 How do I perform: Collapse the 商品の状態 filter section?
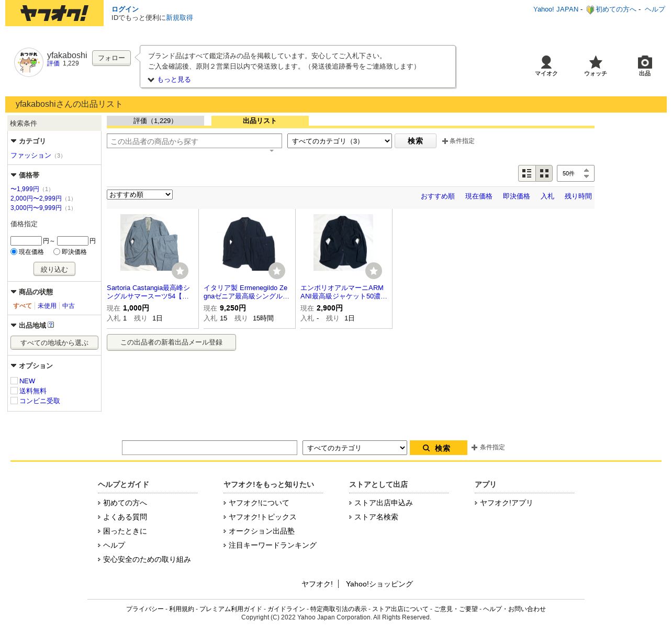coord(32,292)
